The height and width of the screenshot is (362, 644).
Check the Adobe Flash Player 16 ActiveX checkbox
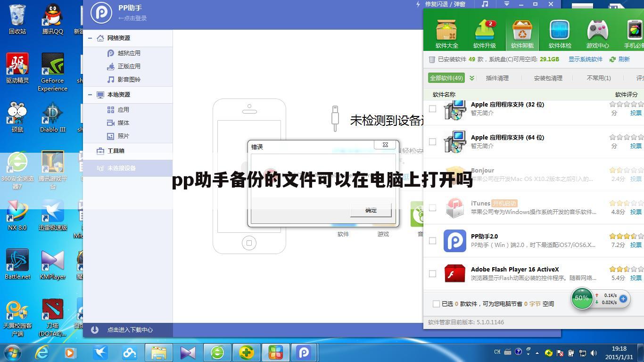click(x=432, y=273)
